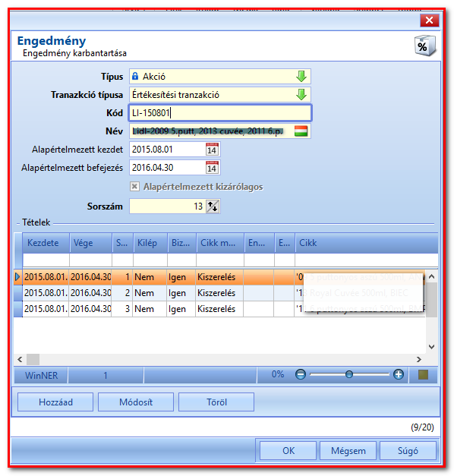Click the WinNER status bar label
The height and width of the screenshot is (476, 454).
pyautogui.click(x=41, y=376)
